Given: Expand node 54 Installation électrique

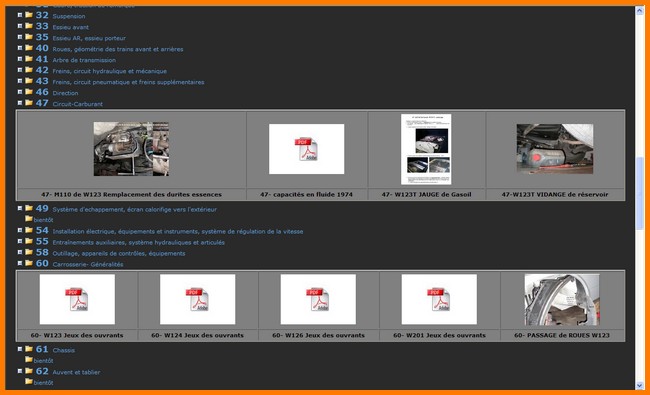Looking at the screenshot, I should [19, 230].
